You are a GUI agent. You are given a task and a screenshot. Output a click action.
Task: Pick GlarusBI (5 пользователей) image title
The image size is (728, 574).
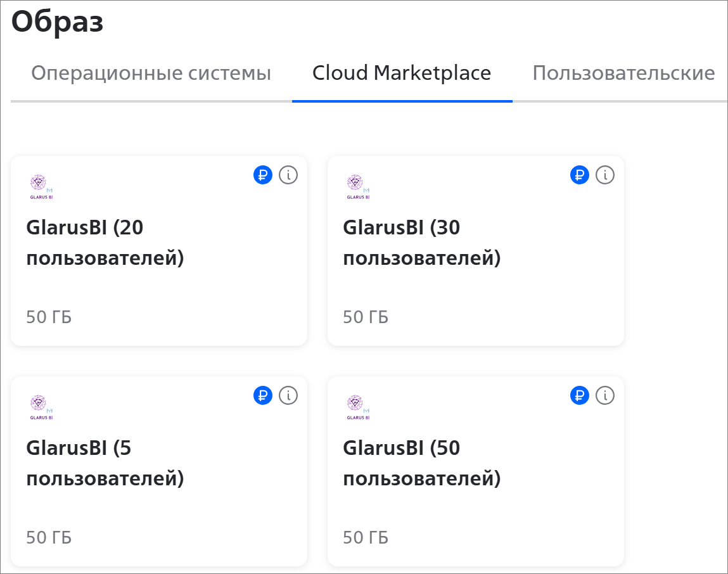click(x=105, y=463)
